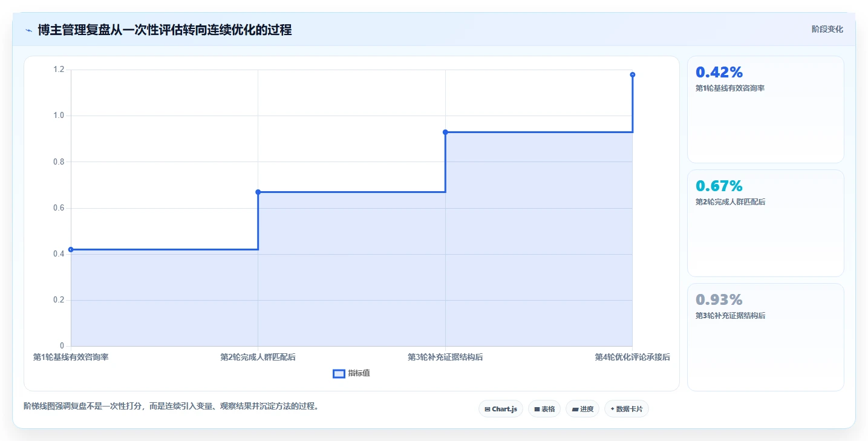The width and height of the screenshot is (868, 441).
Task: Click the y-axis value 0.6
Action: pos(59,208)
